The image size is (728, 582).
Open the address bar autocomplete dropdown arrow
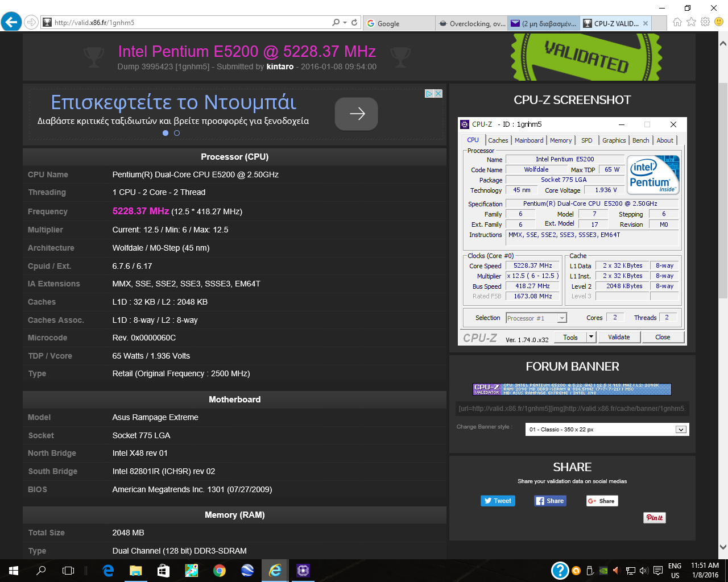(x=345, y=23)
